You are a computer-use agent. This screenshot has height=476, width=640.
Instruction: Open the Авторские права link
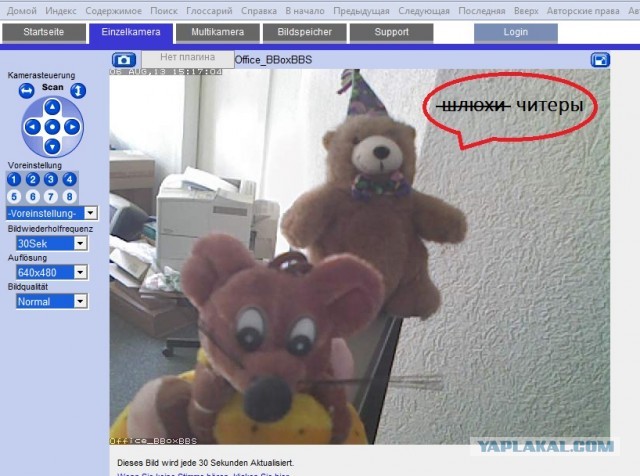(x=583, y=11)
